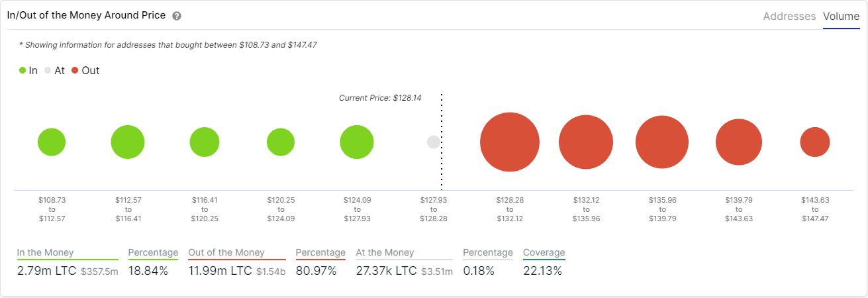Click the Coverage 22.13% statistic
This screenshot has width=868, height=298.
click(x=542, y=271)
